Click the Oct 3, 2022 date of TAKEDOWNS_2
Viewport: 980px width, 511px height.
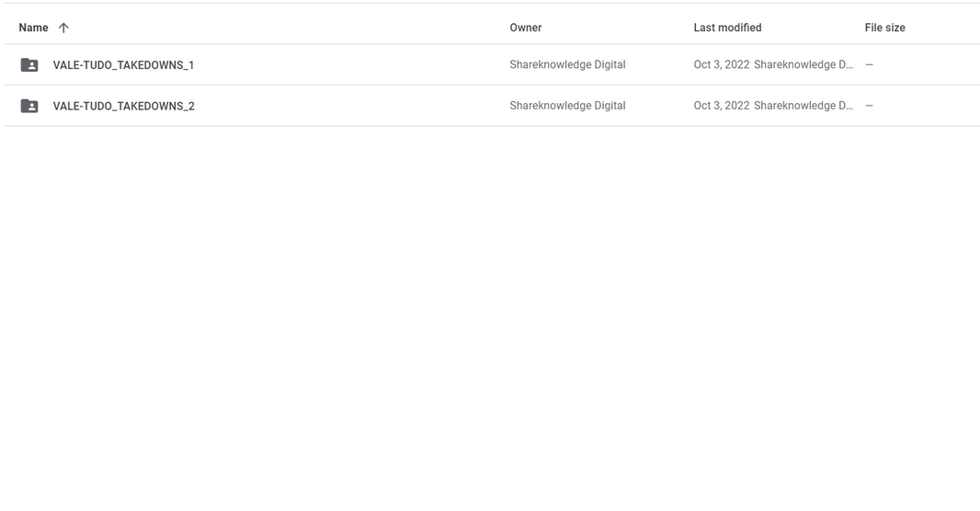coord(722,106)
